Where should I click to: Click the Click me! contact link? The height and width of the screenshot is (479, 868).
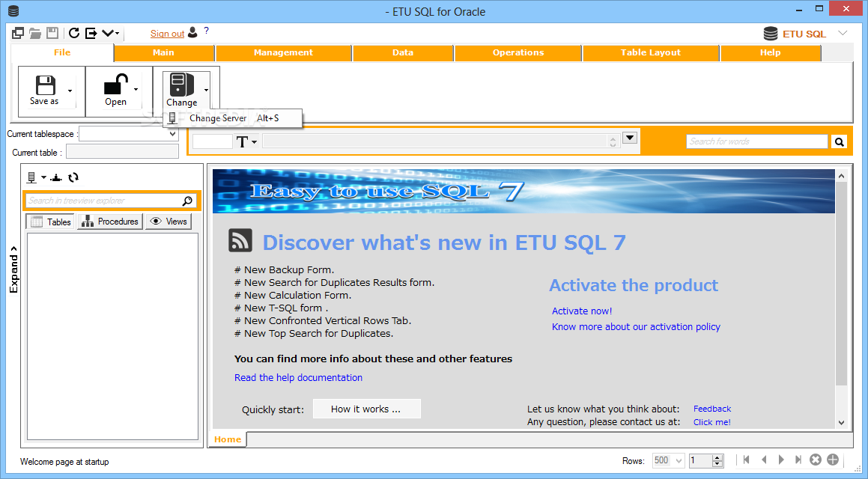(712, 422)
